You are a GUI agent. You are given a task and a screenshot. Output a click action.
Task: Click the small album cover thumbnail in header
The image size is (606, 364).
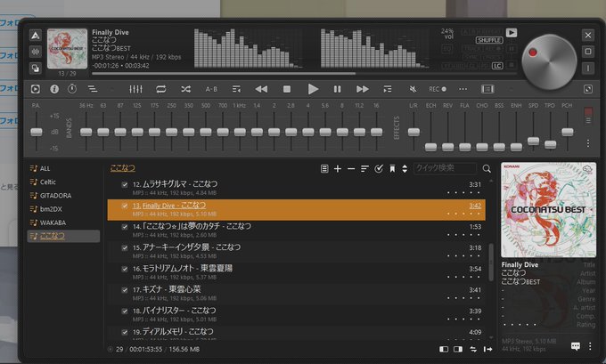coord(67,49)
